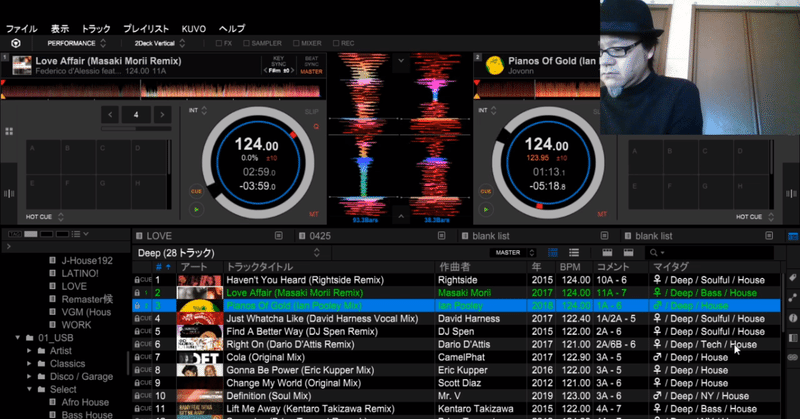Open the KUVO menu
This screenshot has width=800, height=419.
194,29
